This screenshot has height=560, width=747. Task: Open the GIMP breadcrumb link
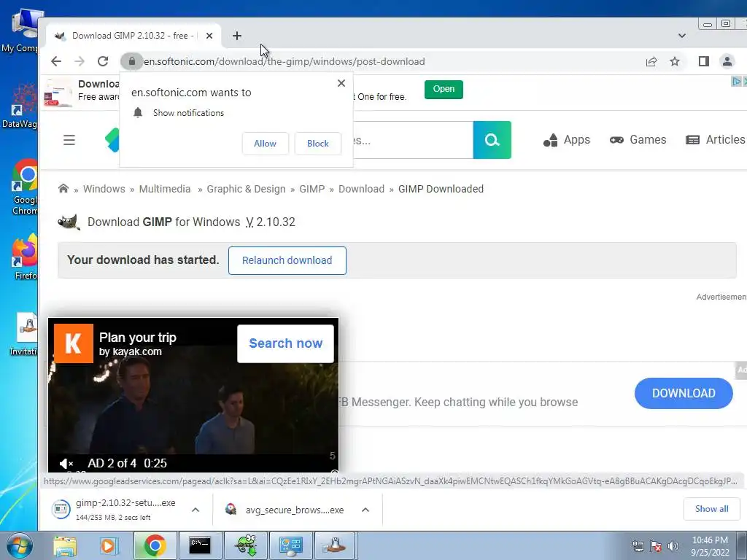click(x=312, y=189)
